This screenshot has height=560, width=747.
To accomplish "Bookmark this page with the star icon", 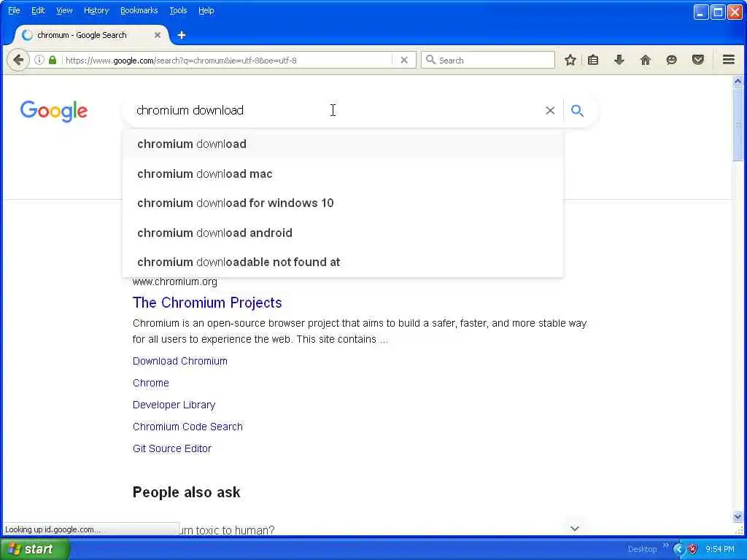I will [570, 60].
